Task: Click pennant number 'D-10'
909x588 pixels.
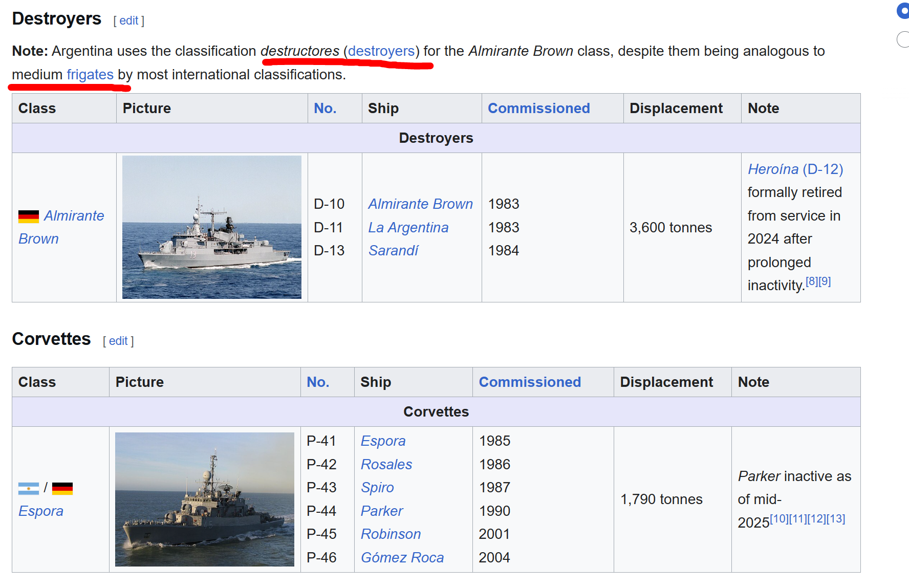Action: [x=329, y=204]
